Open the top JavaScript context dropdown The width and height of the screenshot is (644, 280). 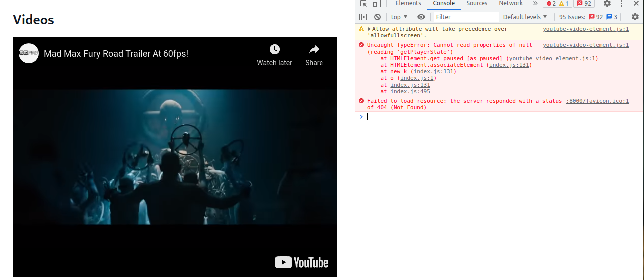tap(399, 17)
